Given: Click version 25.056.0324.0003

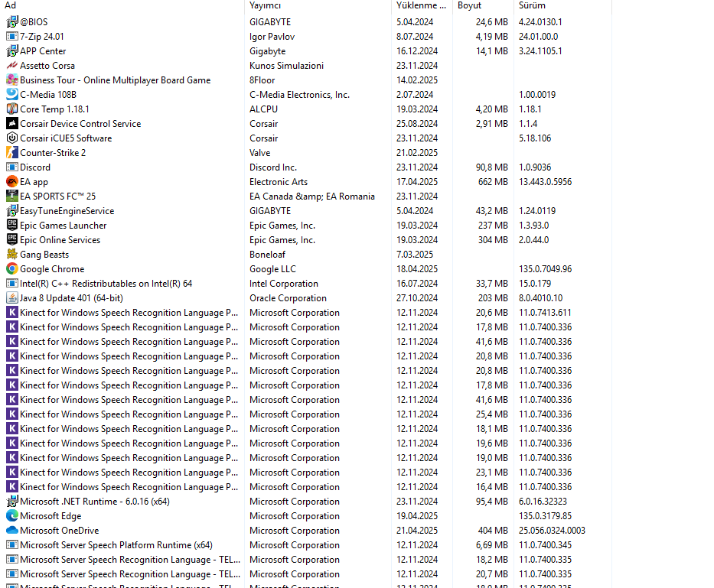Looking at the screenshot, I should (552, 531).
